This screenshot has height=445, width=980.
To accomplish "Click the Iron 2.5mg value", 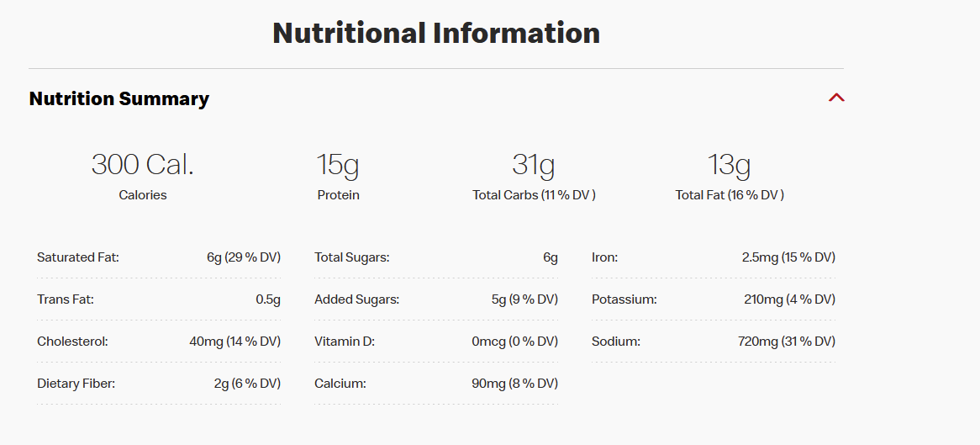I will [x=788, y=257].
